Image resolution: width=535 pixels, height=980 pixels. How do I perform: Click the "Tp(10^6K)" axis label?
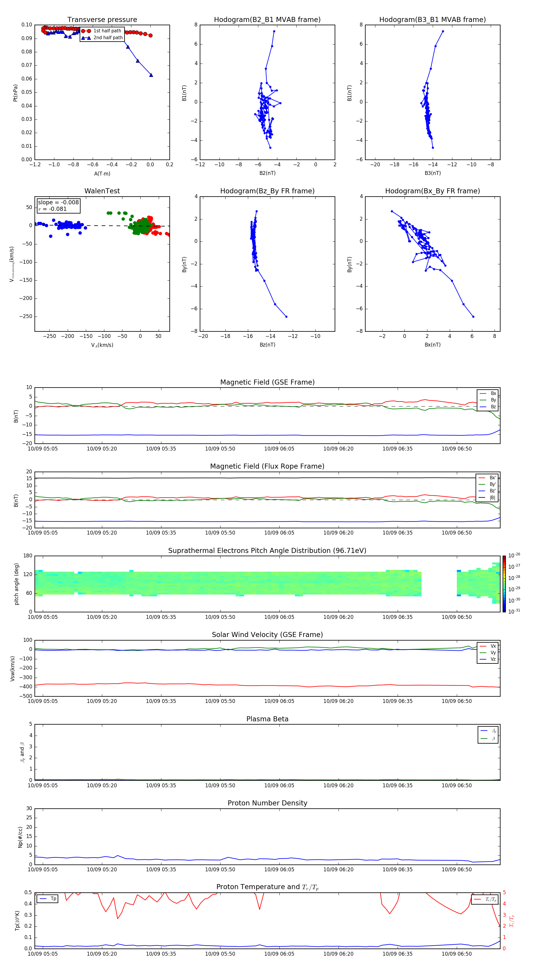pos(17,921)
